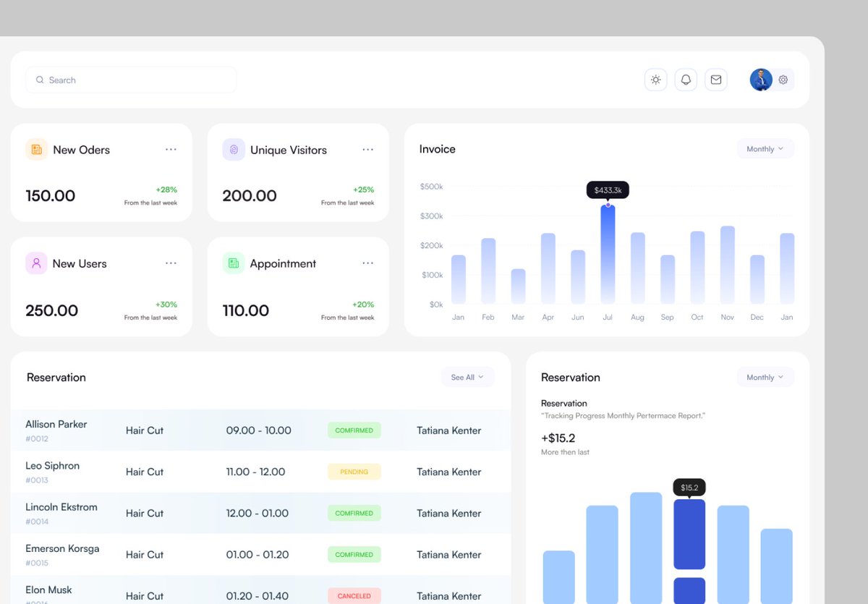This screenshot has width=868, height=604.
Task: Select the highlighted dark blue Reservation bar
Action: pos(689,534)
